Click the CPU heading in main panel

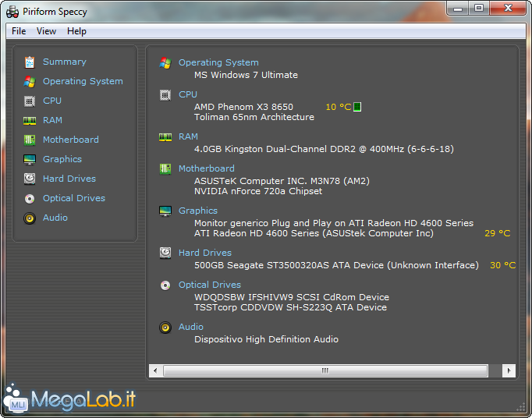pyautogui.click(x=188, y=94)
